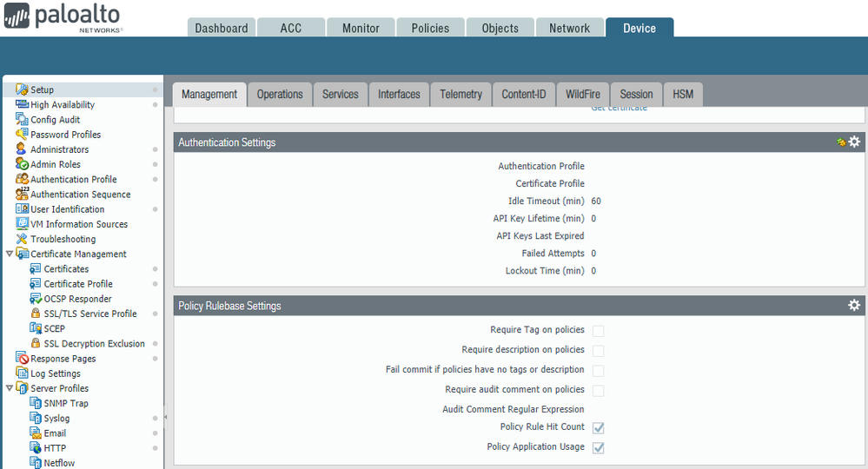Toggle Require Tag on policies checkbox
The height and width of the screenshot is (469, 868).
coord(599,331)
